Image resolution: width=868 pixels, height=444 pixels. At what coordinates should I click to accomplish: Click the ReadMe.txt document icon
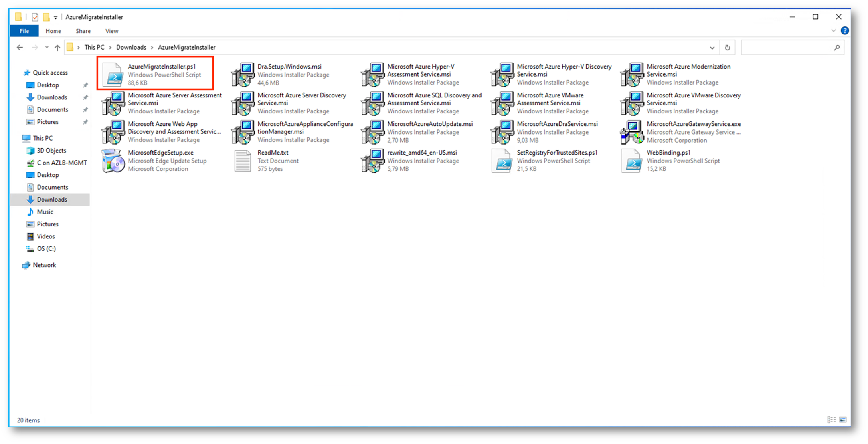click(x=243, y=161)
